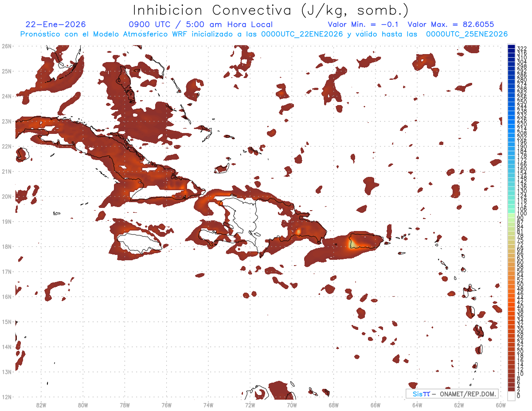
Task: Click the '68W' longitude label
Action: click(x=334, y=405)
